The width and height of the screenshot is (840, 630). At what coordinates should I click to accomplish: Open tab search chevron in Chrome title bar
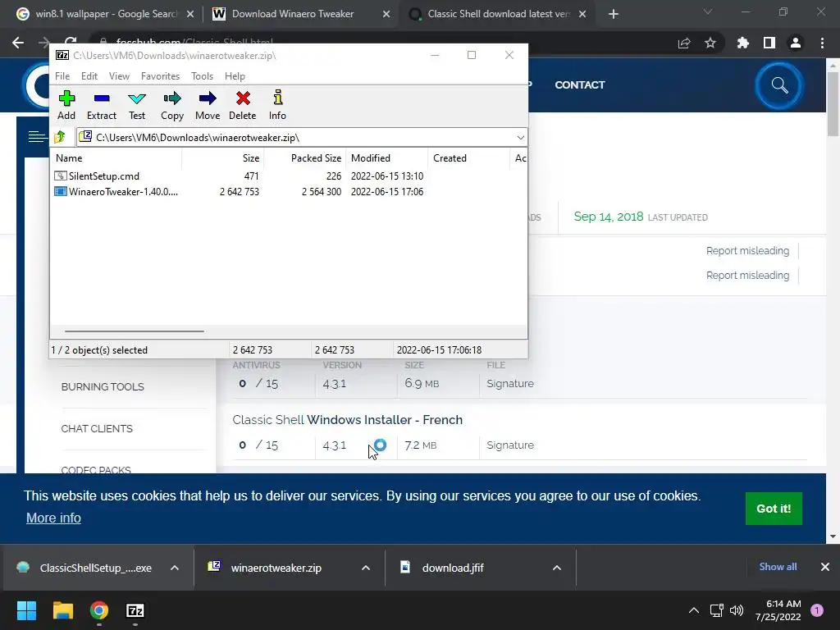coord(708,11)
